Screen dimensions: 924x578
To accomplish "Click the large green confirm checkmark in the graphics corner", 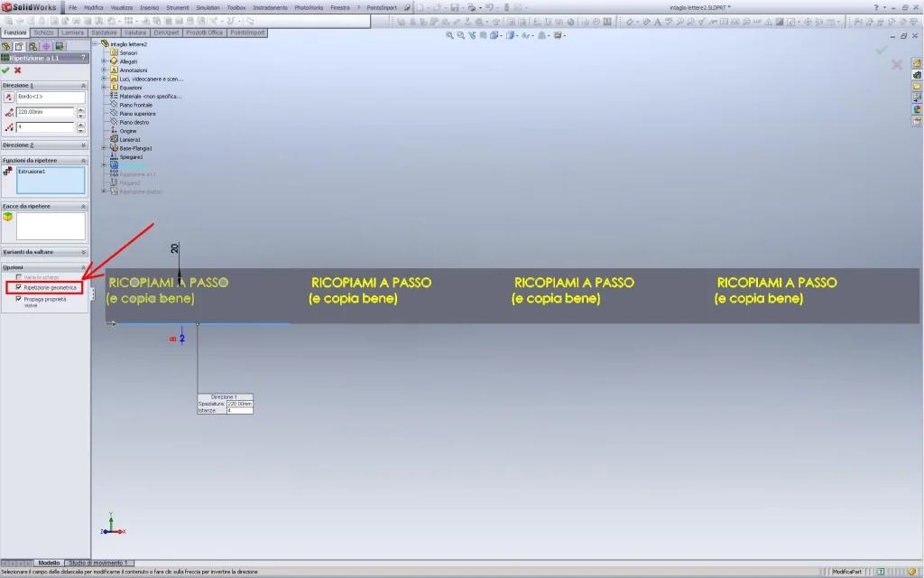I will pos(882,51).
